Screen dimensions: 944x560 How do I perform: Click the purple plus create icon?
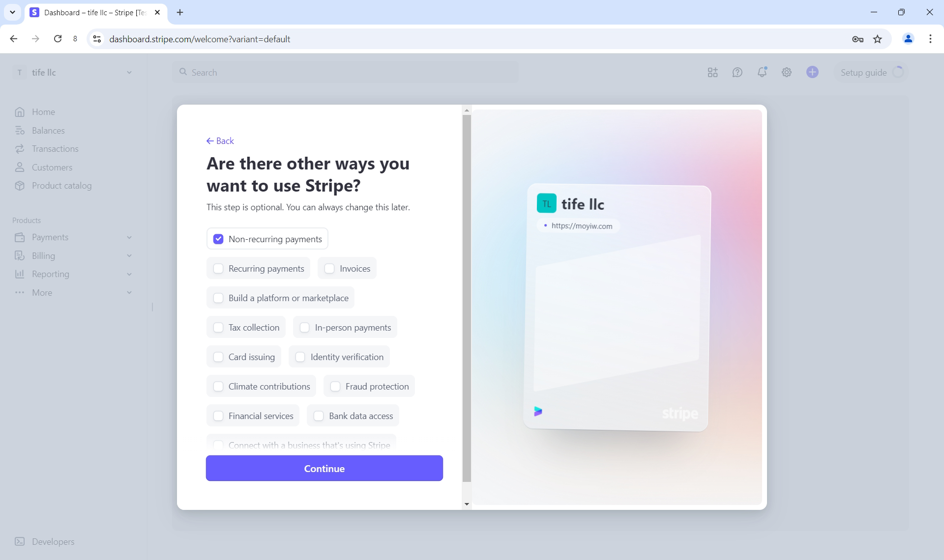point(812,72)
